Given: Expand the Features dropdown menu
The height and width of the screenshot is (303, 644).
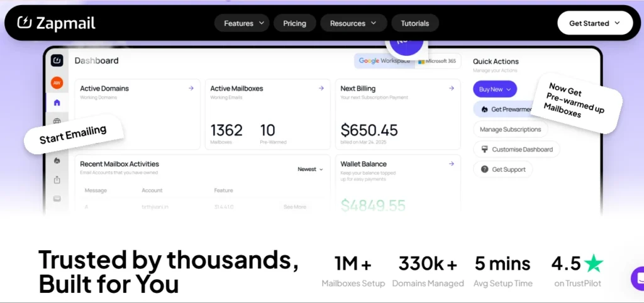Looking at the screenshot, I should 242,23.
